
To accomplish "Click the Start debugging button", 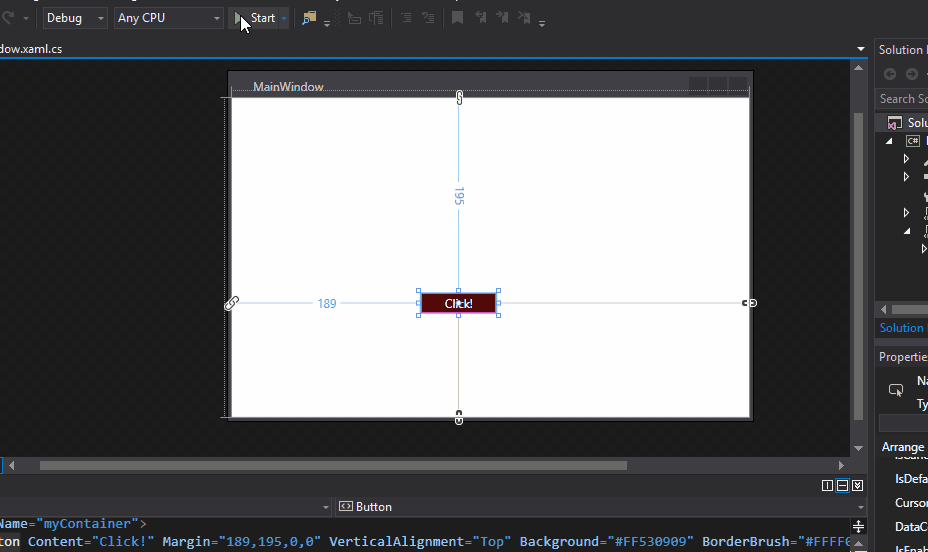I will (254, 18).
